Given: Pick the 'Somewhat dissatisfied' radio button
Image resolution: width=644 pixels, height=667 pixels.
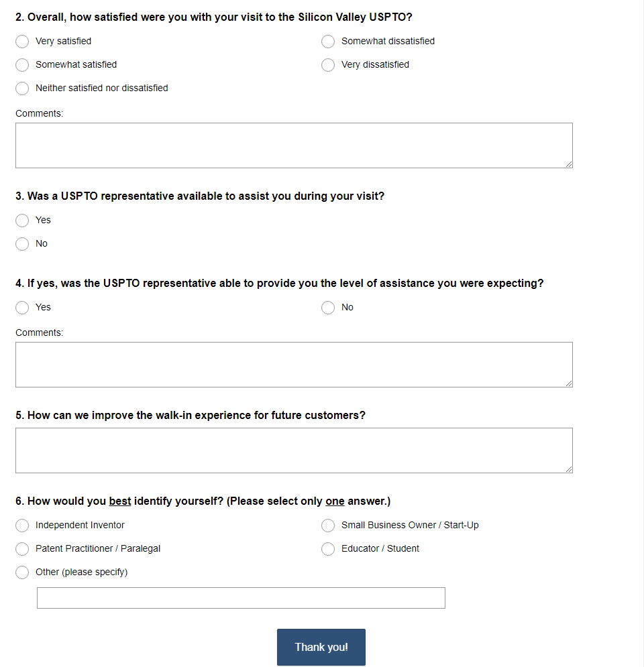Looking at the screenshot, I should pos(328,42).
